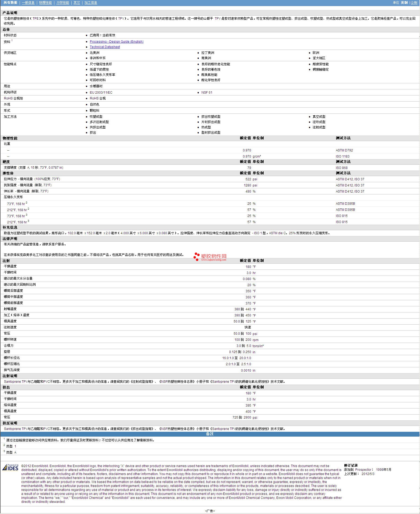Click the 塑胶物性网 watermark logo
This screenshot has height=514, width=420.
point(210,257)
